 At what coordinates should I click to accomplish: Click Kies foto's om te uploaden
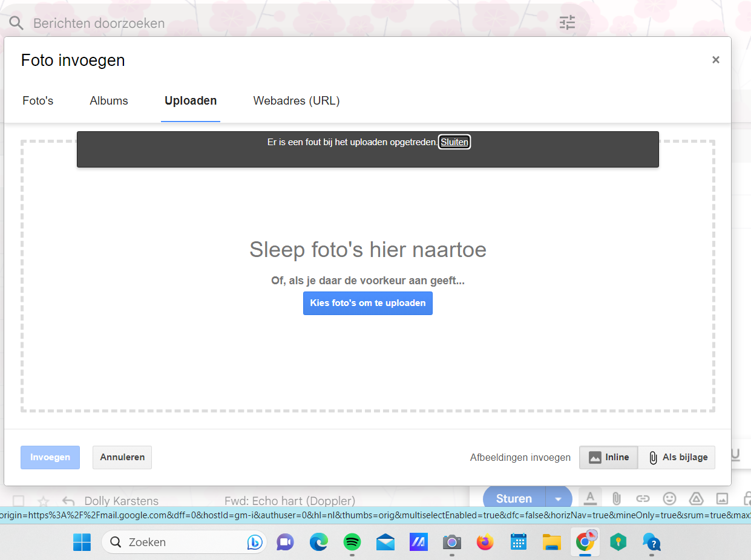(368, 303)
